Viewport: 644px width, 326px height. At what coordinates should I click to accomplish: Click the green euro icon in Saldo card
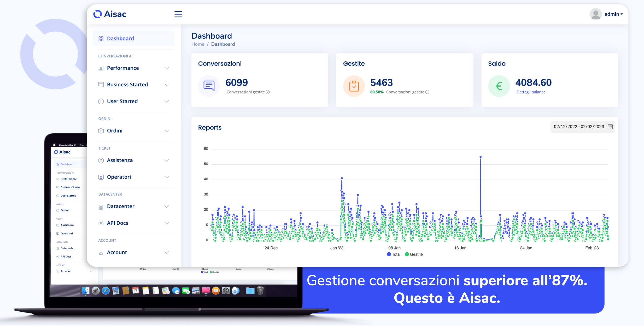[499, 86]
